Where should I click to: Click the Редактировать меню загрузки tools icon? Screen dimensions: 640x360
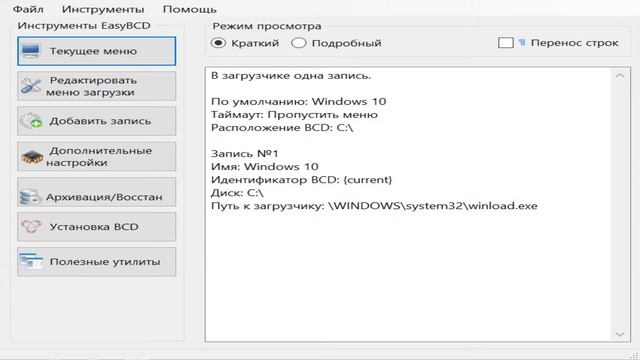(31, 86)
